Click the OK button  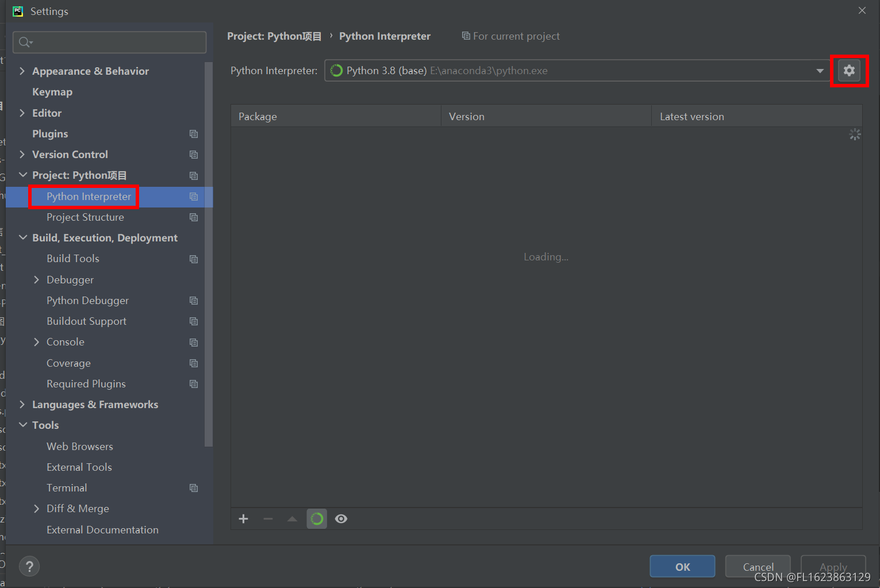coord(682,566)
